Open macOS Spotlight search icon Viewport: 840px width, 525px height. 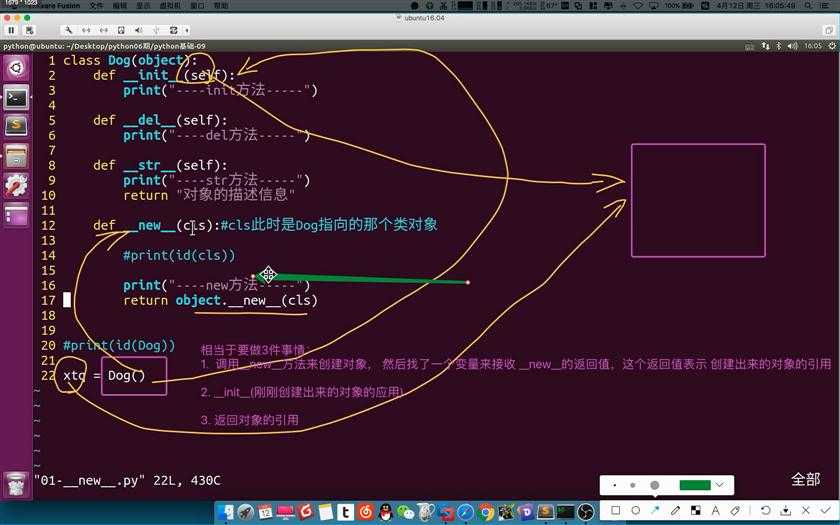point(807,5)
